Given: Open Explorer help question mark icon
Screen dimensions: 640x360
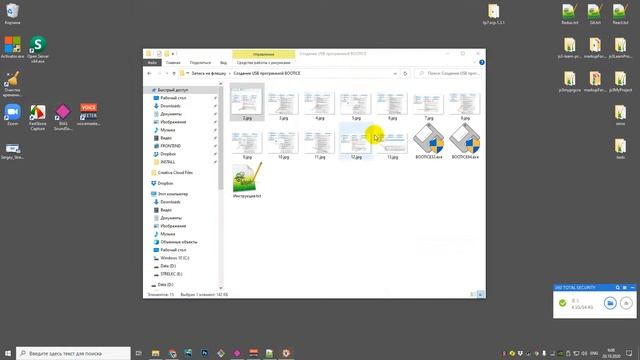Looking at the screenshot, I should click(x=482, y=62).
